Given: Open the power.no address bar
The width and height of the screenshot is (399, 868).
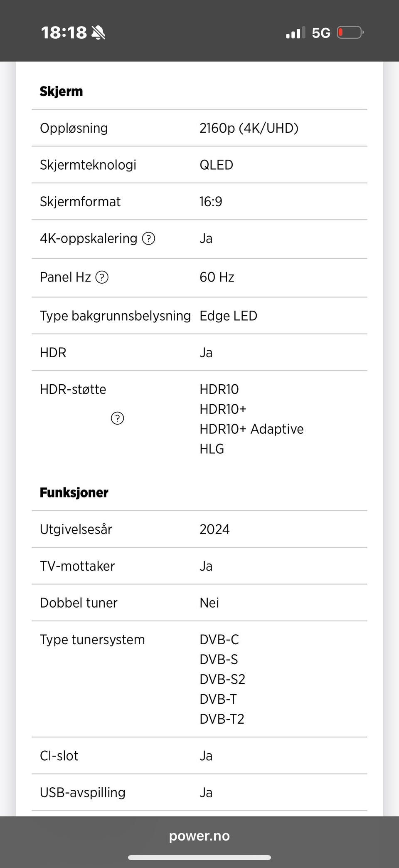Looking at the screenshot, I should click(x=199, y=836).
